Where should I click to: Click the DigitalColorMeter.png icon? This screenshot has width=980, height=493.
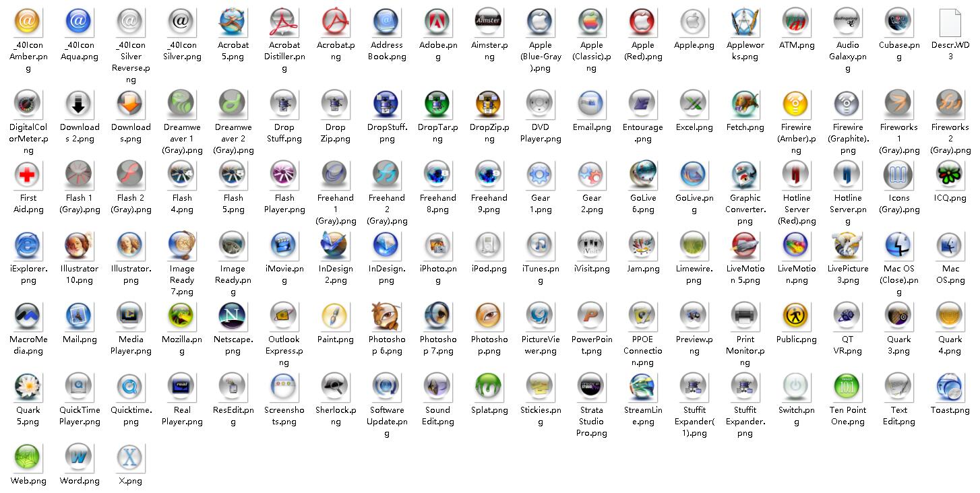click(x=28, y=104)
